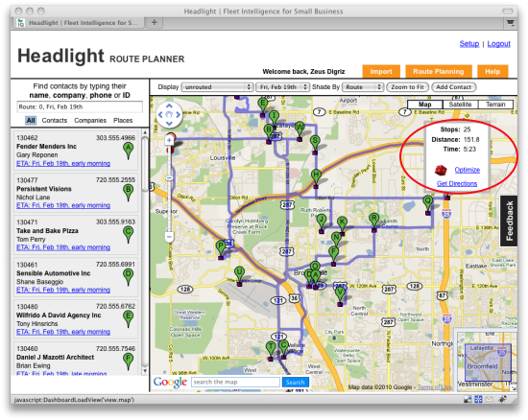
Task: Click the map zoom in plus button
Action: [x=169, y=140]
